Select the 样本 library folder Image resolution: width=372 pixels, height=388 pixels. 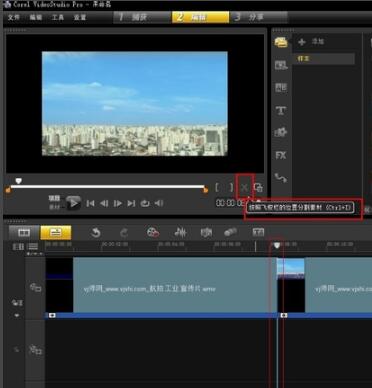tap(324, 59)
